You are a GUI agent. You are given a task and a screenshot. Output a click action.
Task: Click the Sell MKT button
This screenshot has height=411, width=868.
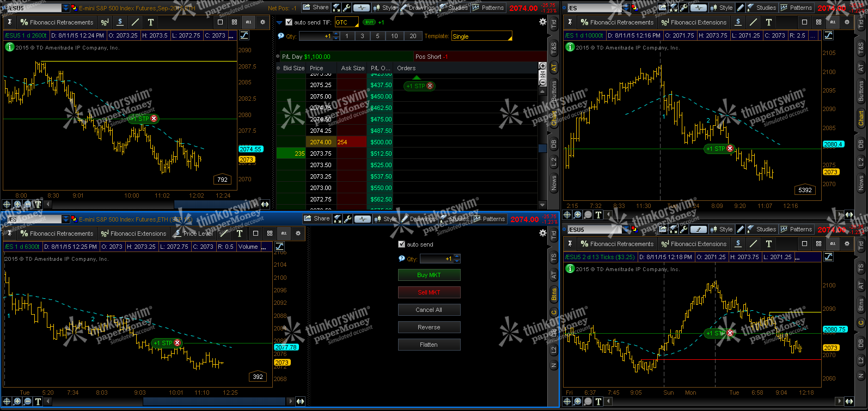point(429,292)
